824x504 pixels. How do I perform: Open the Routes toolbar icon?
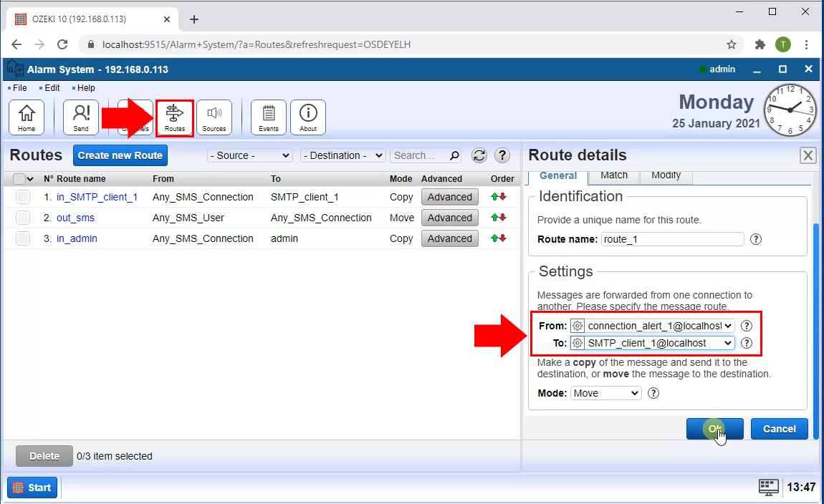point(174,118)
